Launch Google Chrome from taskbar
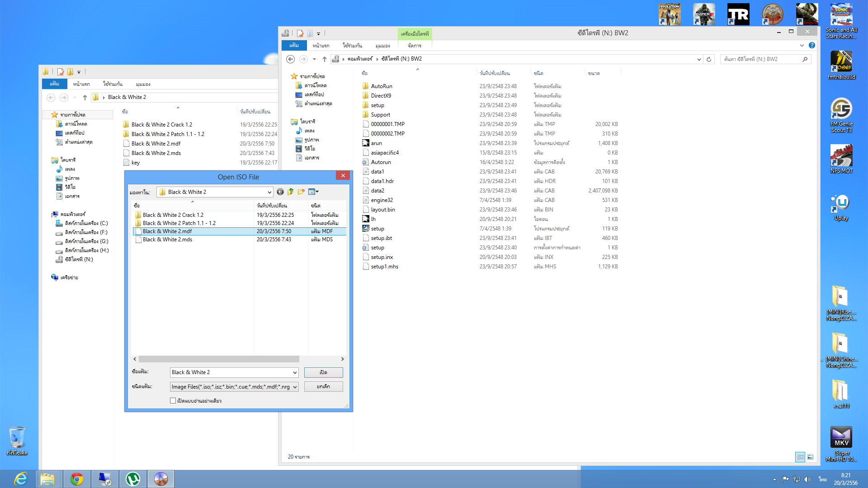This screenshot has height=488, width=868. point(76,479)
